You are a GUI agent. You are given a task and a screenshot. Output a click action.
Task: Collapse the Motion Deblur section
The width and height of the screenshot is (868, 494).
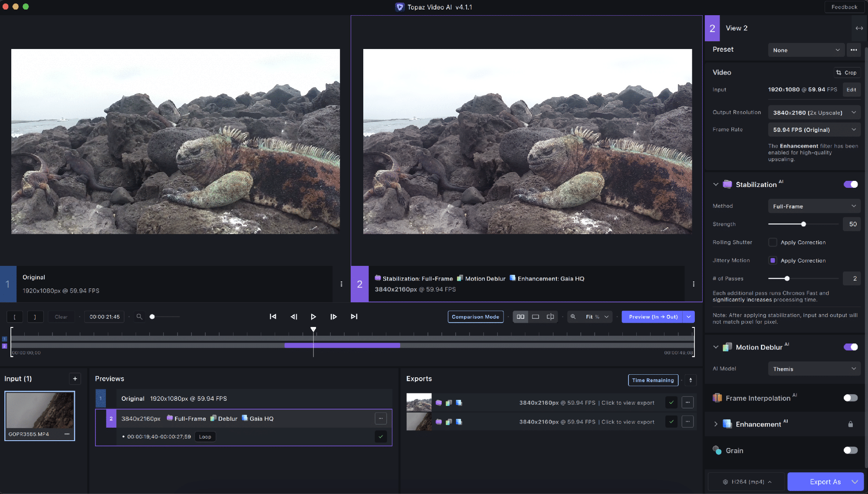(716, 347)
